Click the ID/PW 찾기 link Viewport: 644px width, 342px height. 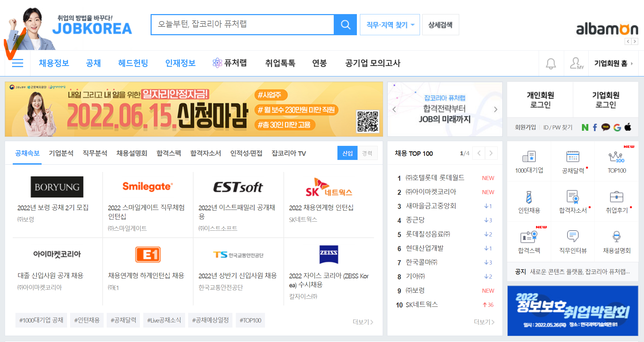coord(558,127)
